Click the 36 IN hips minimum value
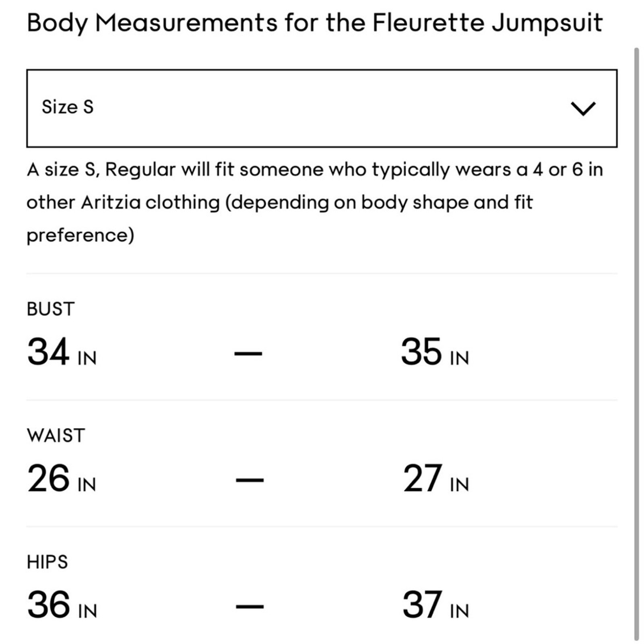The height and width of the screenshot is (644, 644). (62, 605)
